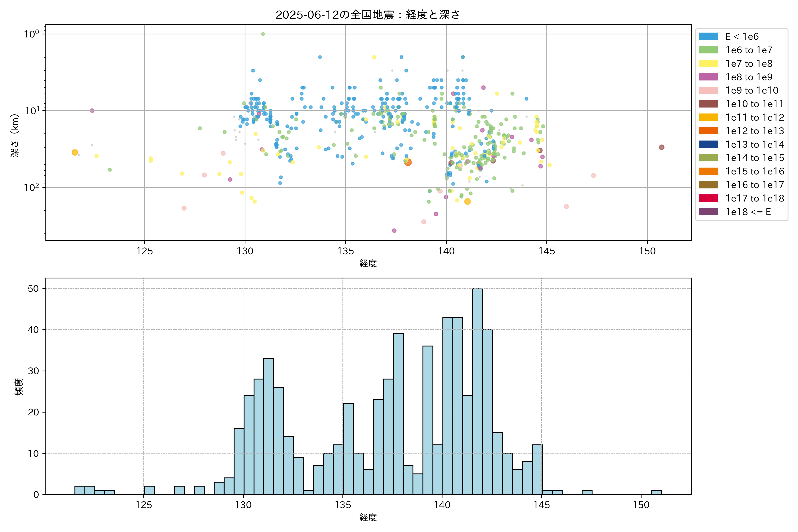Click the brown scatter point near longitude 151
798x532 pixels.
coord(661,147)
